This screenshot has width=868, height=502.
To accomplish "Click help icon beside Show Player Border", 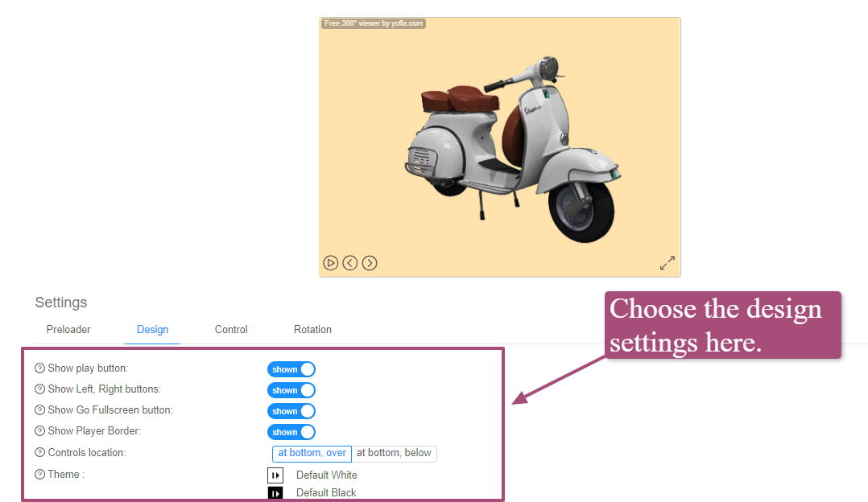I will [40, 431].
